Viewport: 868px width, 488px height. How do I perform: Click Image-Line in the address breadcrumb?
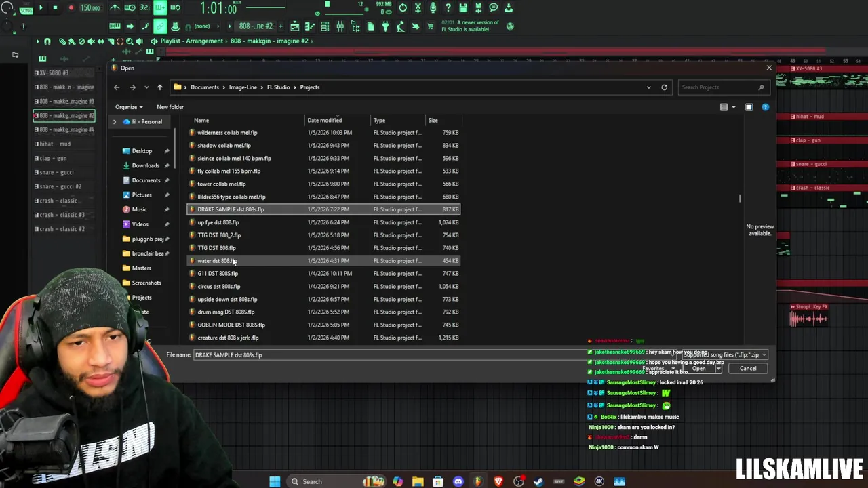[243, 87]
